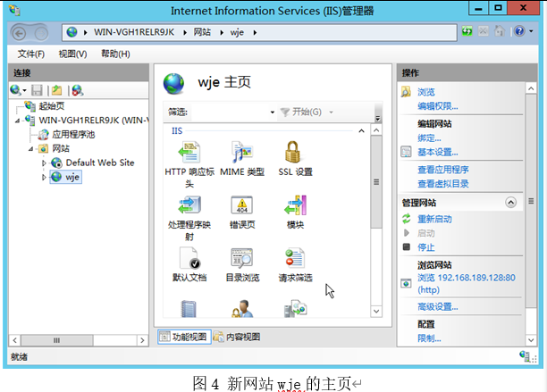Click the status bar network icon
The width and height of the screenshot is (547, 392).
(525, 355)
